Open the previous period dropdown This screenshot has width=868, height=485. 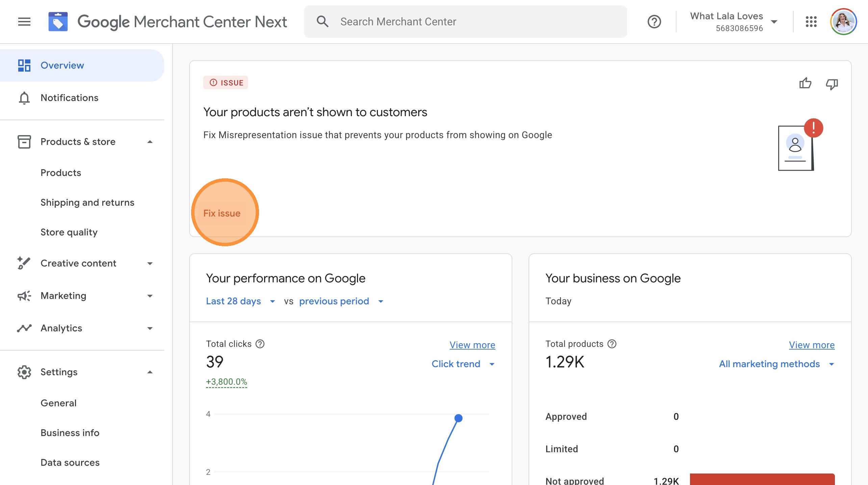tap(341, 301)
